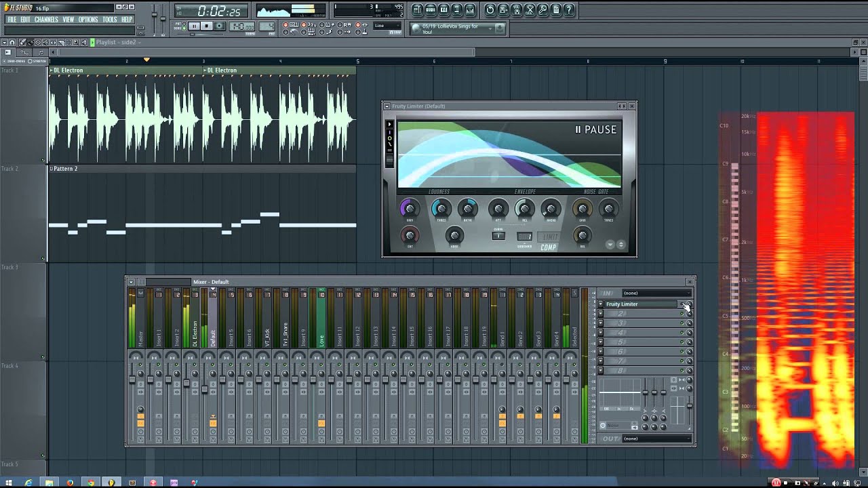Click the Fruity Limiter ATT knob
Image resolution: width=868 pixels, height=488 pixels.
tap(498, 209)
